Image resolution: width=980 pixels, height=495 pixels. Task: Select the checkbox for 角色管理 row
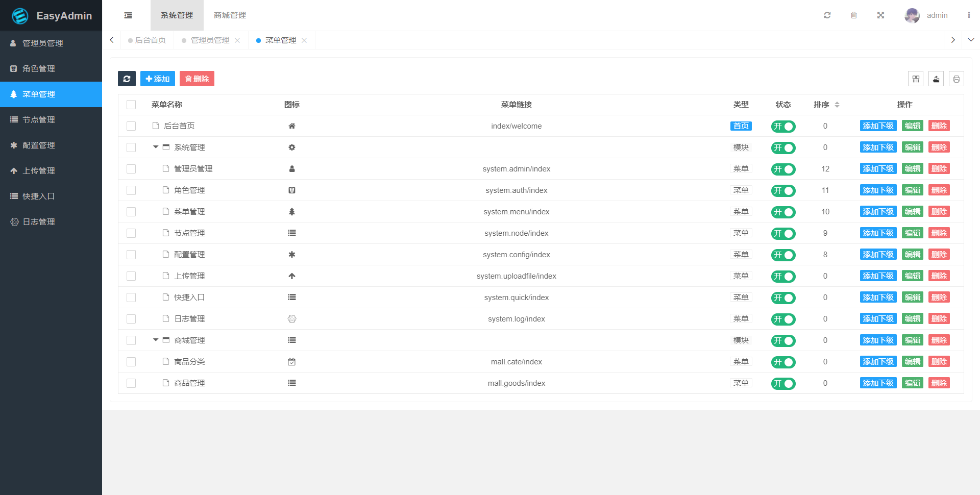pos(131,190)
